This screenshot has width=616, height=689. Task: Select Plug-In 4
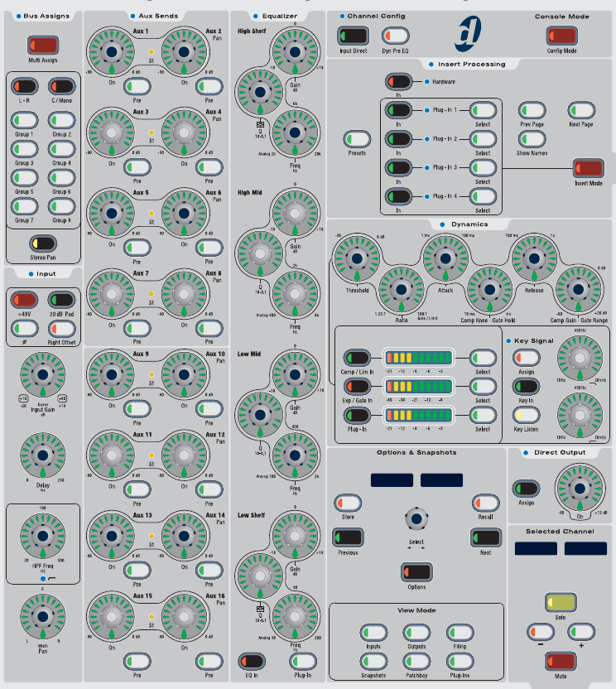483,196
